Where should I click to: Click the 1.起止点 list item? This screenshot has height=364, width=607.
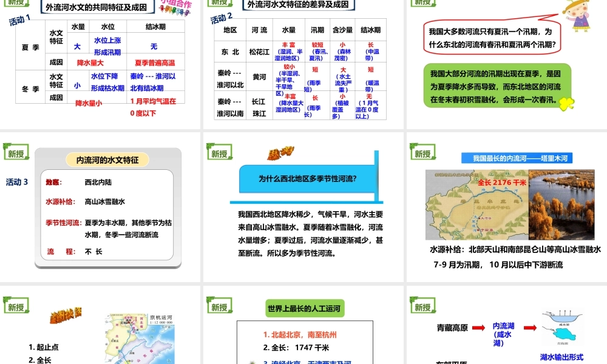click(43, 347)
